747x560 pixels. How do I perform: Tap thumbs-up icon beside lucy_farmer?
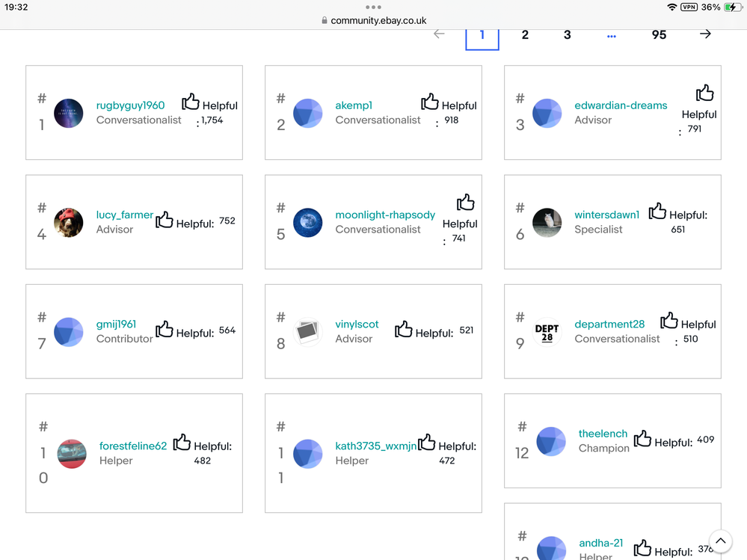(165, 220)
